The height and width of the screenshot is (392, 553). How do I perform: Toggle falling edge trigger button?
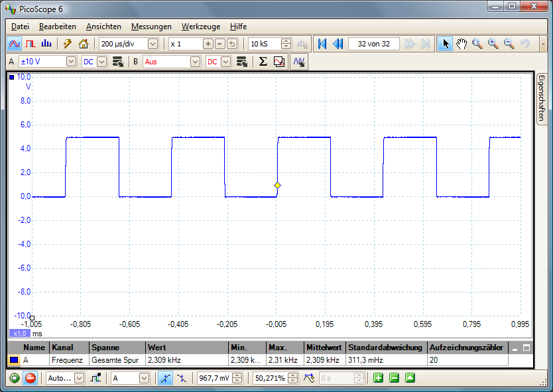(x=181, y=378)
